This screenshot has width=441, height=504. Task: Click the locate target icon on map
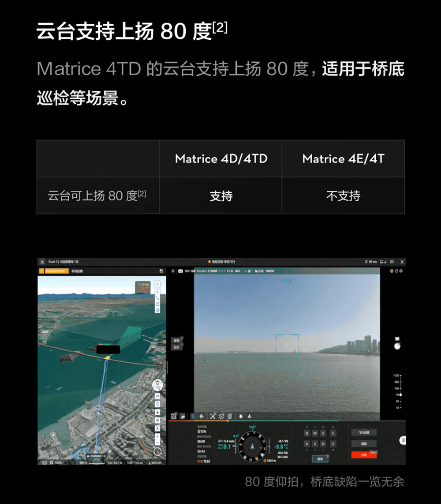coord(157,420)
